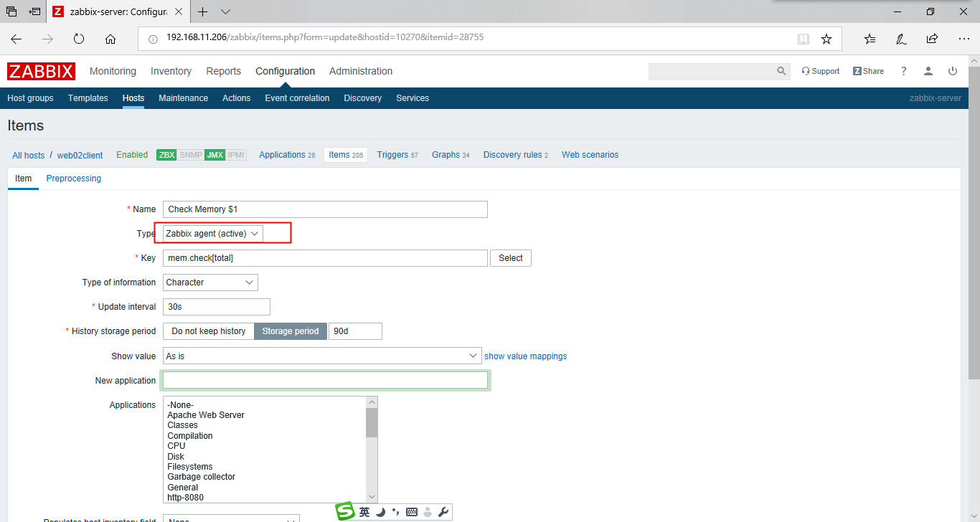Focus the Update interval field
Screen dimensions: 980x522
pos(217,307)
